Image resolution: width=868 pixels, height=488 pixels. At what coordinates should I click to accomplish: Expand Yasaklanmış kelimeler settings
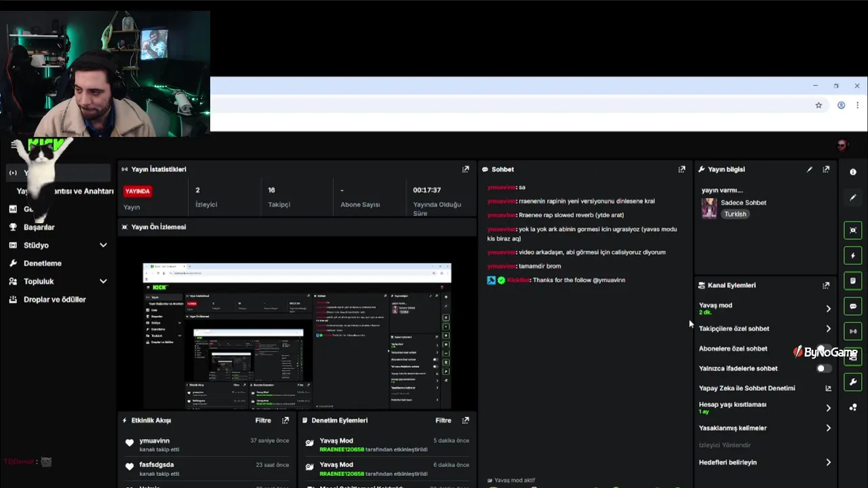tap(828, 428)
